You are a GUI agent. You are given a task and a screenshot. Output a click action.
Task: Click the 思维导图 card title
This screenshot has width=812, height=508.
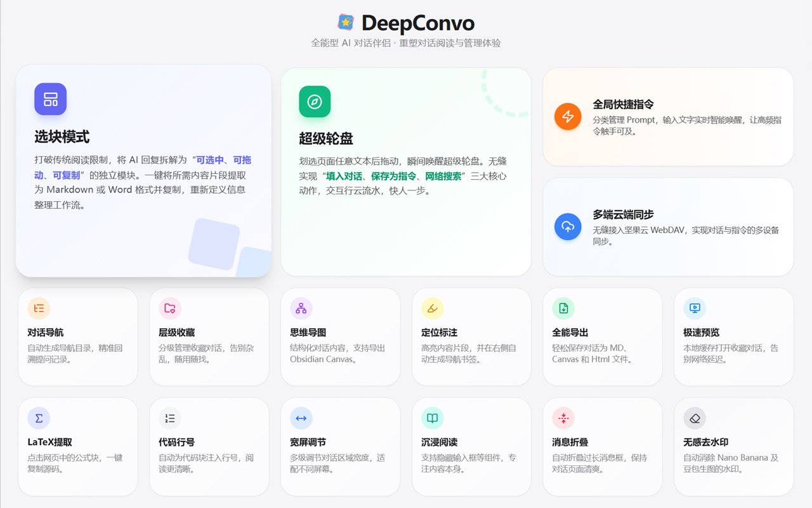308,333
